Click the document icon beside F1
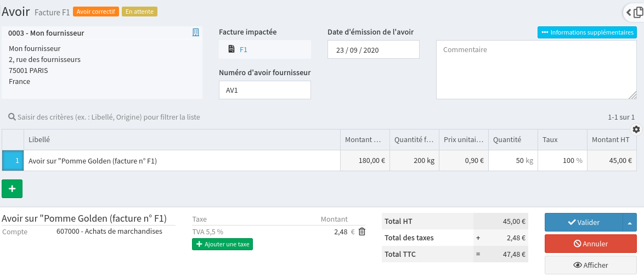This screenshot has height=276, width=644. [231, 49]
